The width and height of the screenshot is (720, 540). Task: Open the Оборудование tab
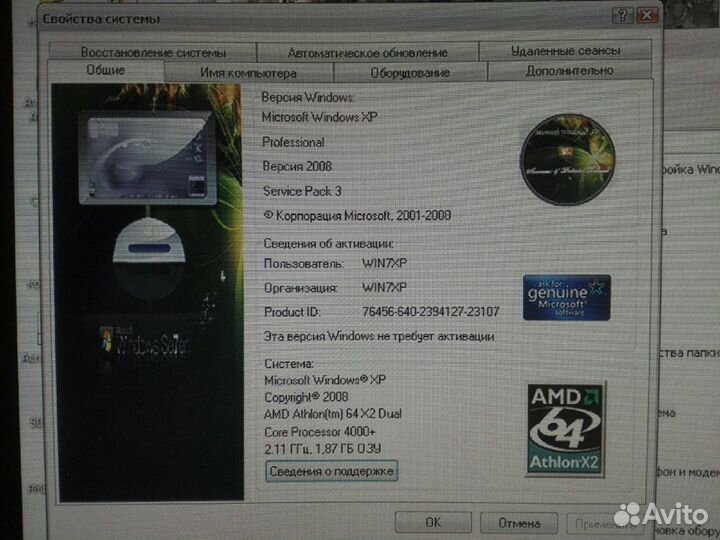[410, 73]
